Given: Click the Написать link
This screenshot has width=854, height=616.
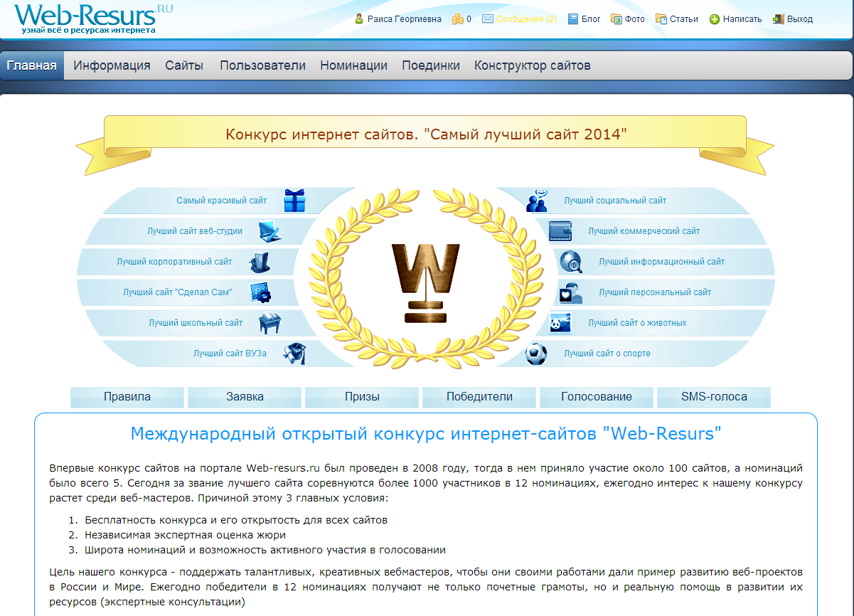Looking at the screenshot, I should pos(742,19).
